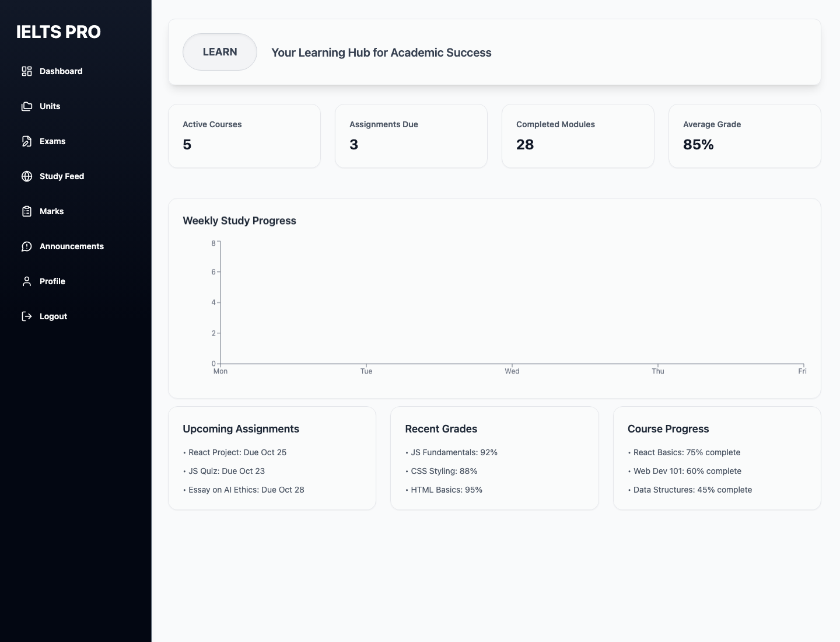Click the Mon label on chart axis
Image resolution: width=840 pixels, height=642 pixels.
click(220, 371)
